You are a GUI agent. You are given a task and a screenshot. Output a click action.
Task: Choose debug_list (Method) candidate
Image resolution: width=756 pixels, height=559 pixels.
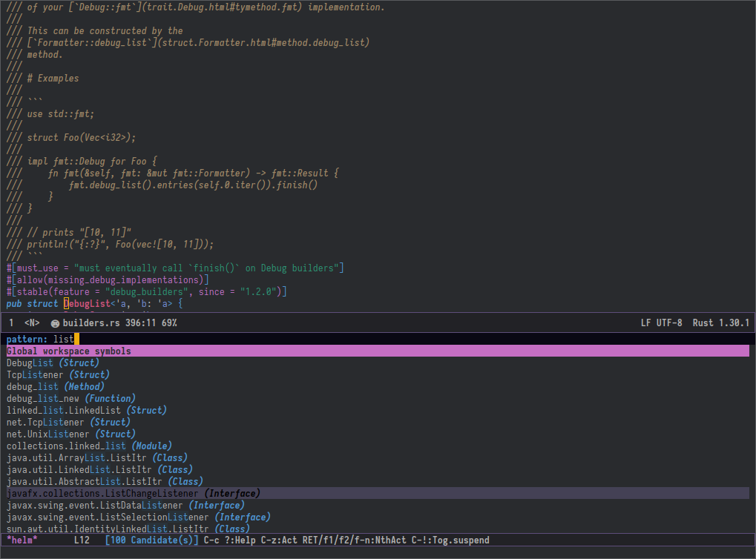tap(56, 386)
